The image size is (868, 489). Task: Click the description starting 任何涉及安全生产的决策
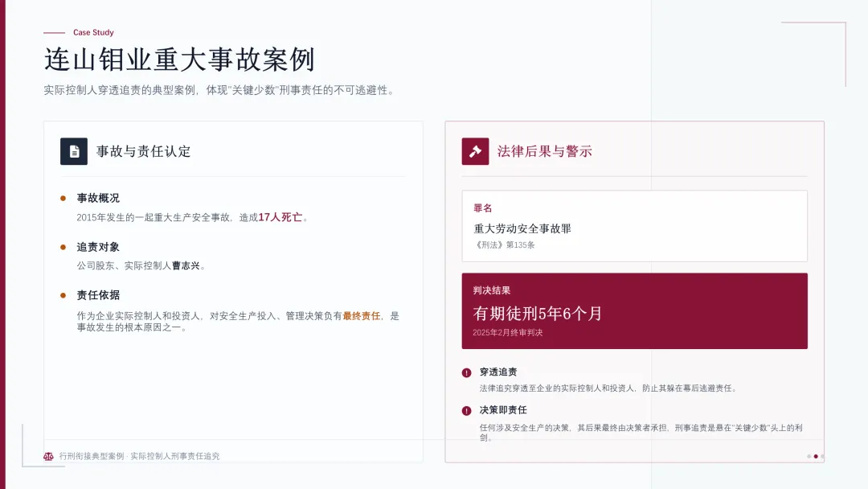[x=641, y=433]
